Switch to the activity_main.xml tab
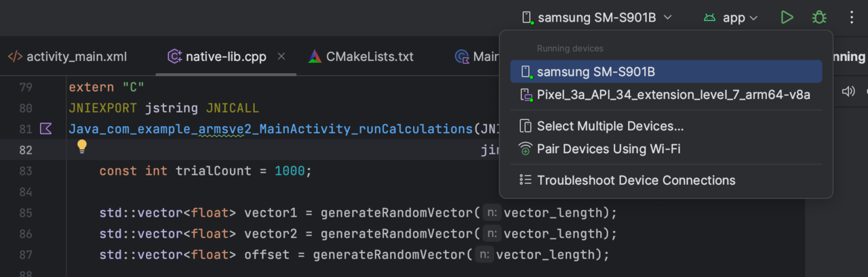 click(x=76, y=57)
